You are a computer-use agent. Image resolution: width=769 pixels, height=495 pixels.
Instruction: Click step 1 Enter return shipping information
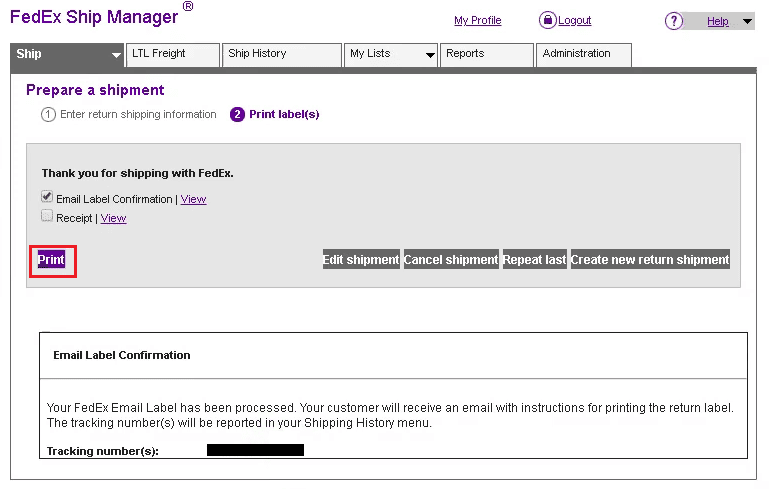128,114
